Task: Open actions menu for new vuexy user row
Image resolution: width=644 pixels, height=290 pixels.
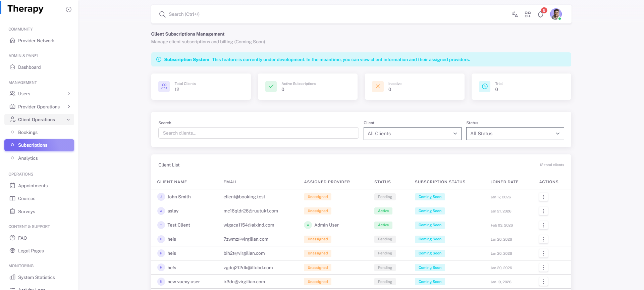Action: (x=543, y=282)
